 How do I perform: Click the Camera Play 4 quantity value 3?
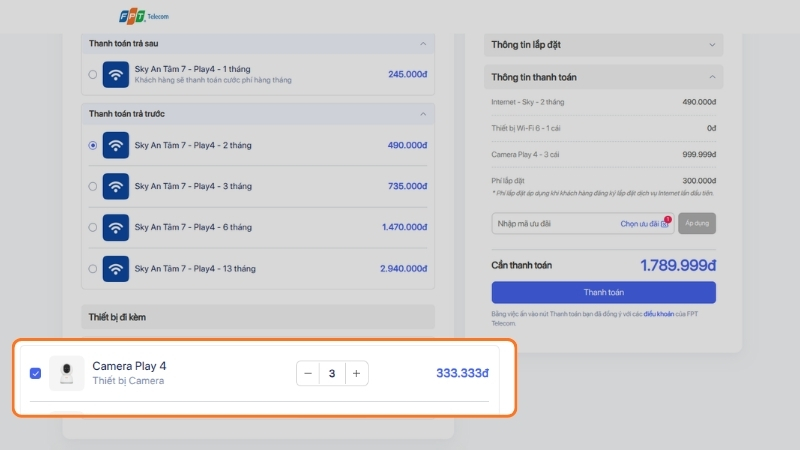[332, 373]
